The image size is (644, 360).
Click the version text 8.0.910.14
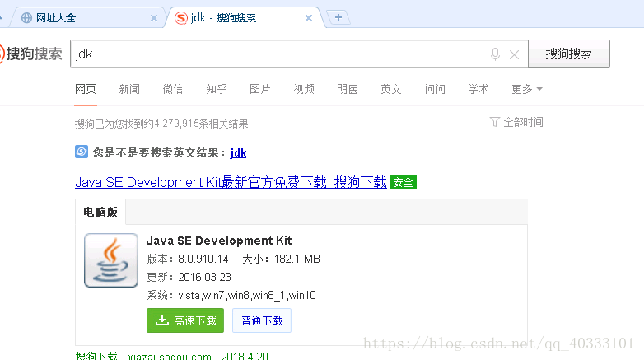click(203, 259)
